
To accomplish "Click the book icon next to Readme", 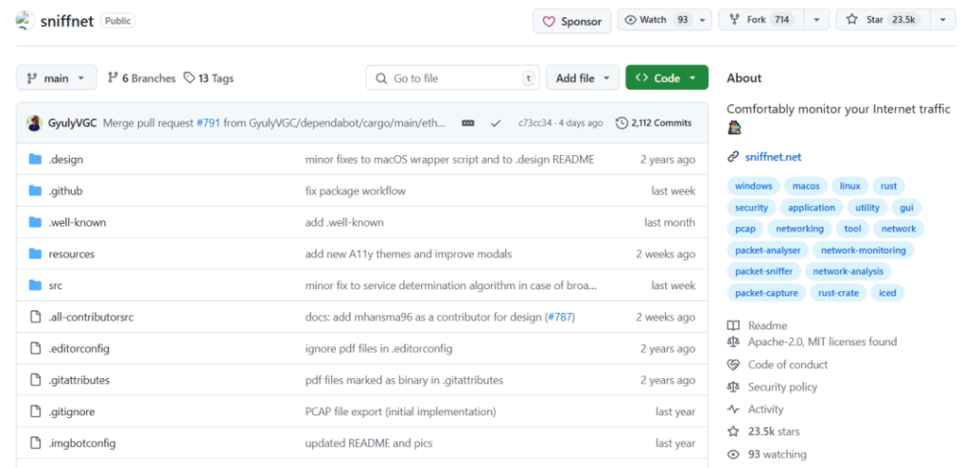I will pos(733,325).
